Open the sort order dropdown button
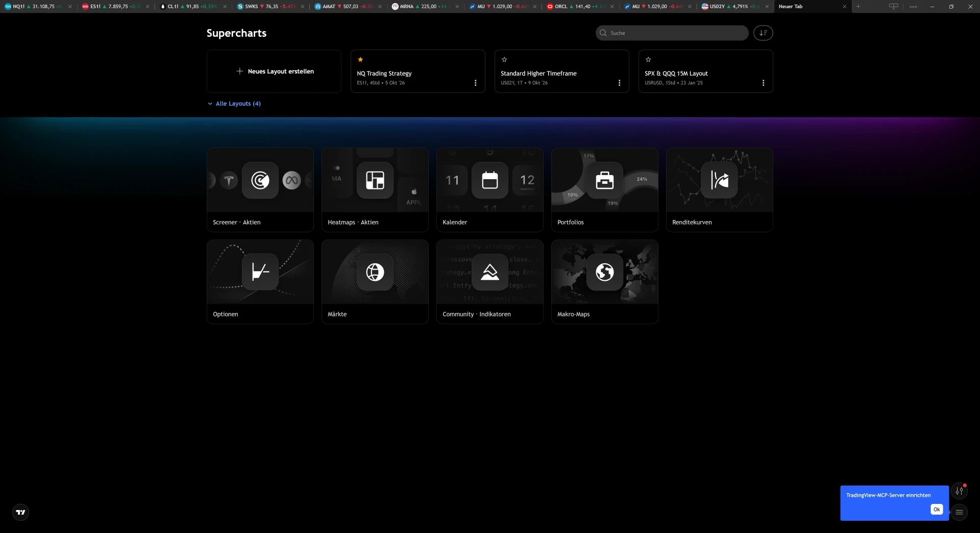 click(763, 33)
